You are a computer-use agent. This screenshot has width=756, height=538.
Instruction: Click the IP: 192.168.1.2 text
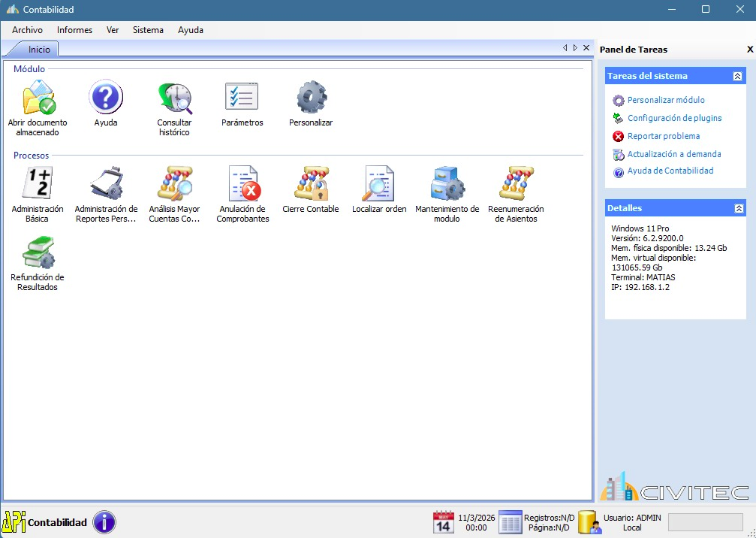pyautogui.click(x=640, y=287)
